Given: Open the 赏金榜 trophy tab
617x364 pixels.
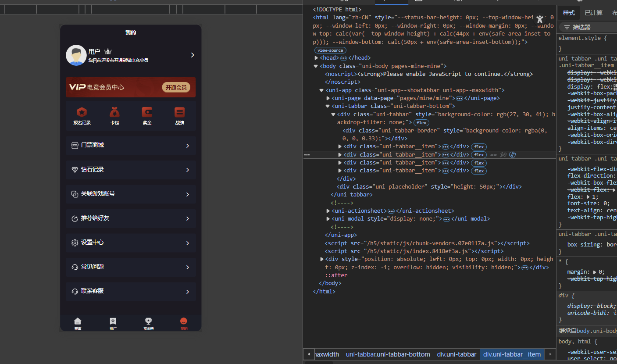Looking at the screenshot, I should click(148, 321).
